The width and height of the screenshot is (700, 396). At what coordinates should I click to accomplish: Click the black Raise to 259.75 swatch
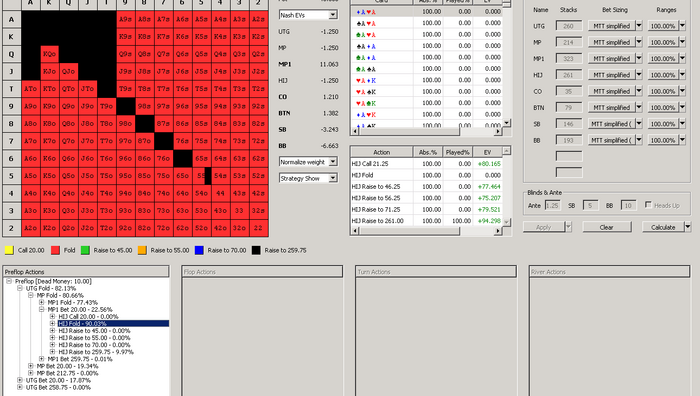click(x=256, y=250)
